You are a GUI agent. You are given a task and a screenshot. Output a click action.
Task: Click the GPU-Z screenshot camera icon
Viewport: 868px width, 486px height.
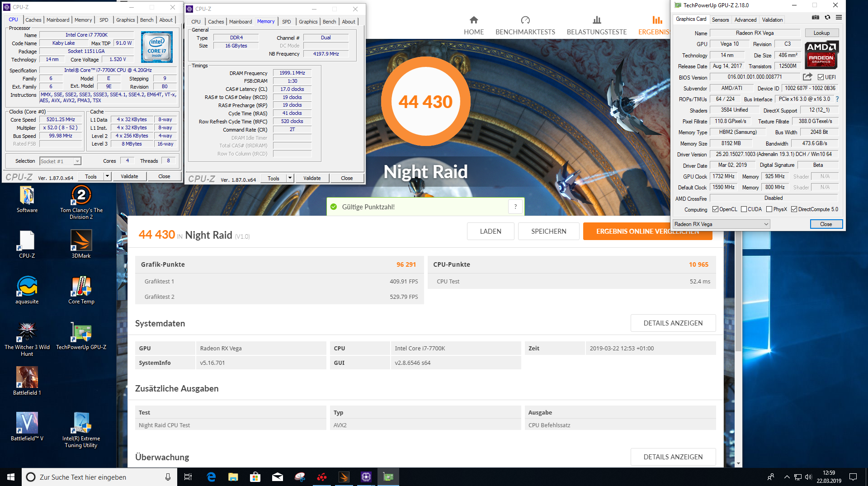coord(815,18)
